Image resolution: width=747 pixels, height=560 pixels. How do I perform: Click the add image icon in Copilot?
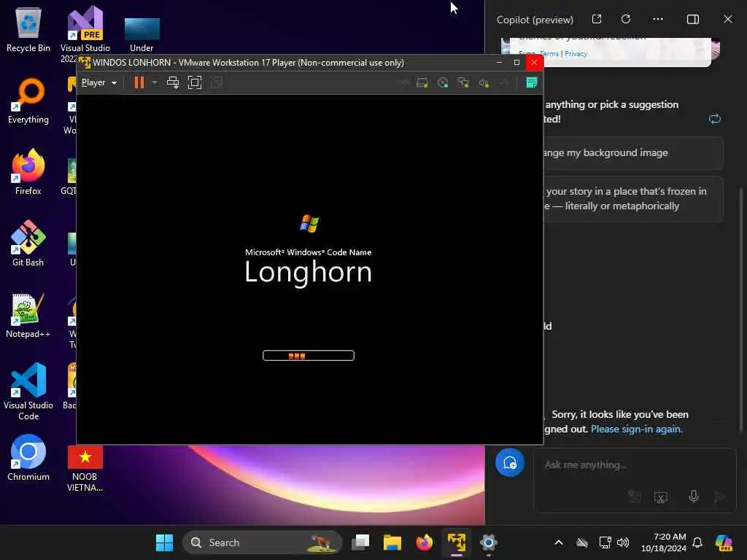tap(634, 497)
